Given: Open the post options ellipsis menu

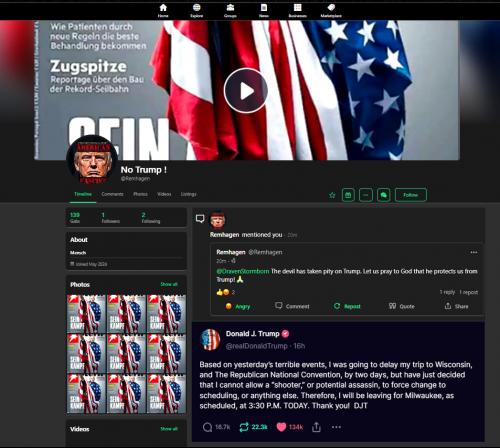Looking at the screenshot, I should click(x=474, y=252).
